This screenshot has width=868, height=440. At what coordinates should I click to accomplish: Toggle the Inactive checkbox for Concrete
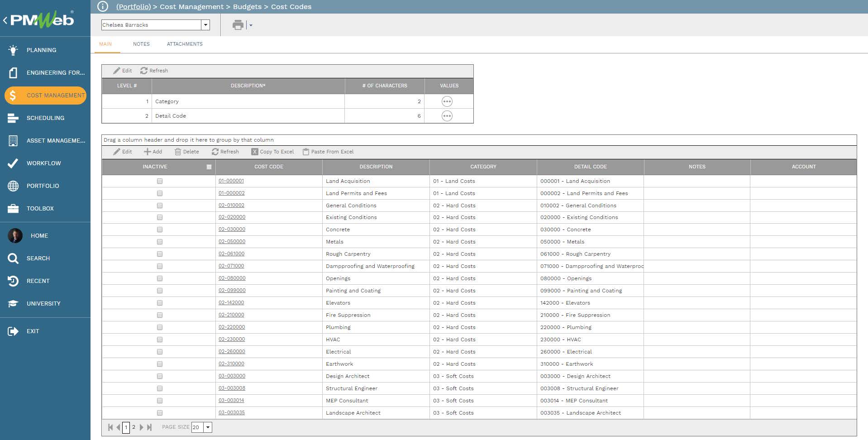[160, 229]
